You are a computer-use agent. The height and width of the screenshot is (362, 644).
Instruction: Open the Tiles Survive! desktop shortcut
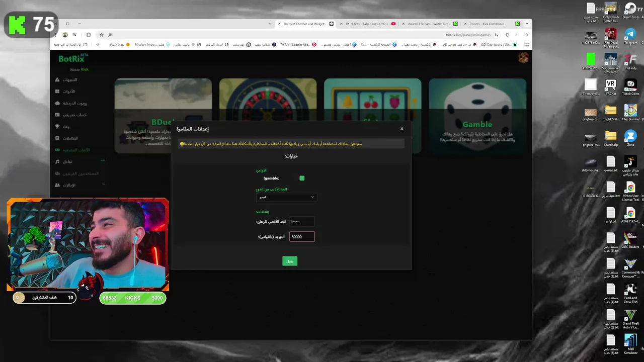pos(630,113)
